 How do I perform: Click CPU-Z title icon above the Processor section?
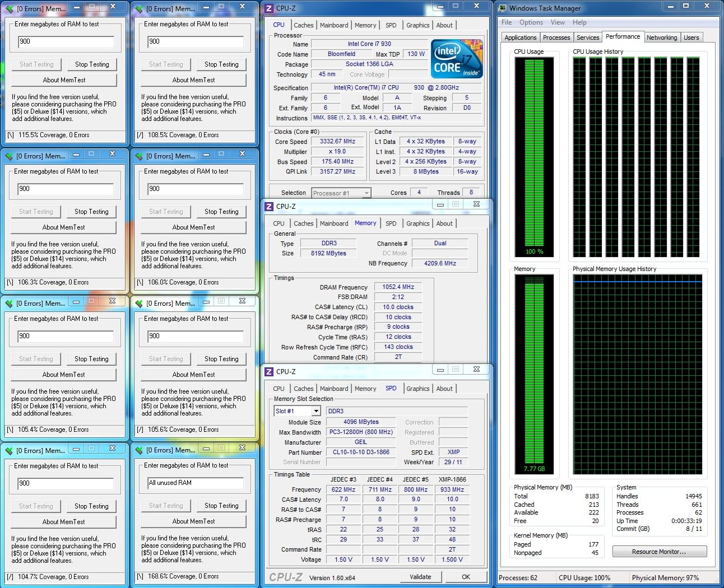coord(269,8)
